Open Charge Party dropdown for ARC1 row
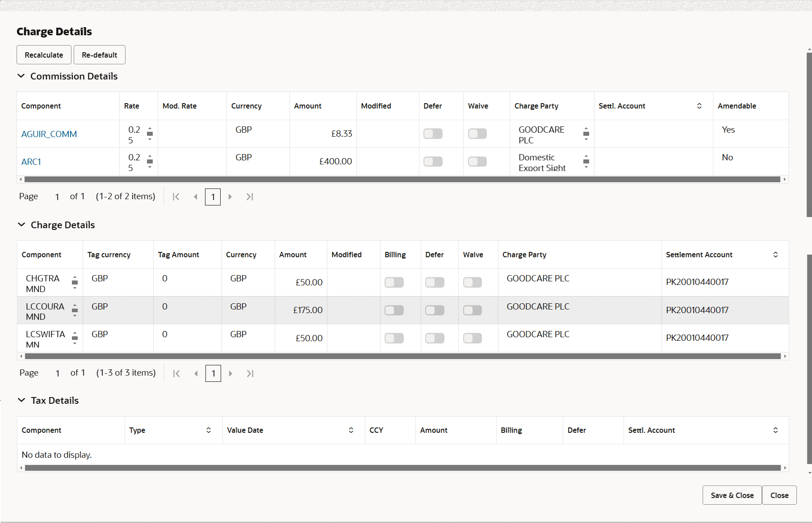The height and width of the screenshot is (523, 812). tap(586, 162)
